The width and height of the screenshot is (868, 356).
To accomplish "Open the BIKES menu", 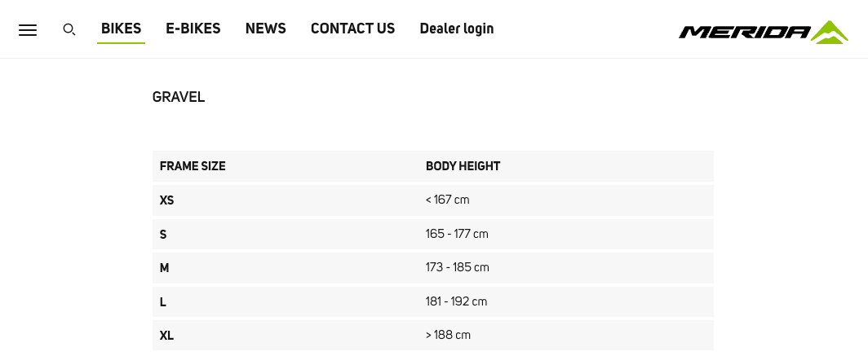I will [122, 29].
